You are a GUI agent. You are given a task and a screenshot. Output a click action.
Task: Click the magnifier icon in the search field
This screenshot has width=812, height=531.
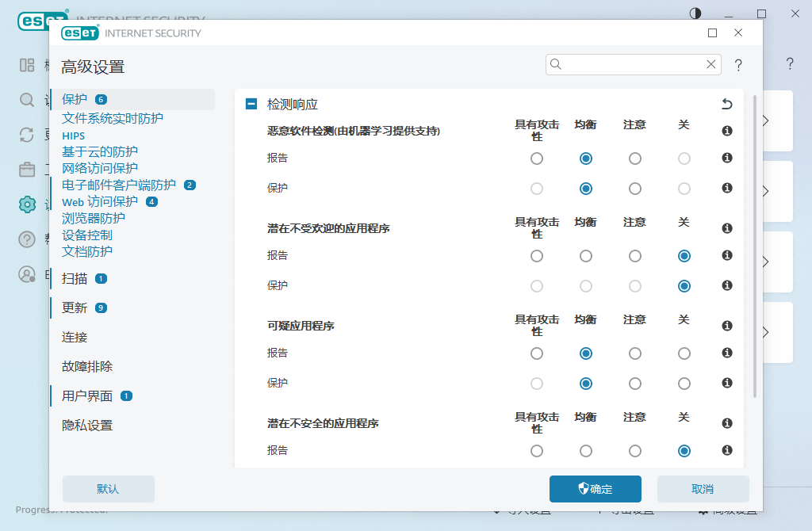[556, 64]
